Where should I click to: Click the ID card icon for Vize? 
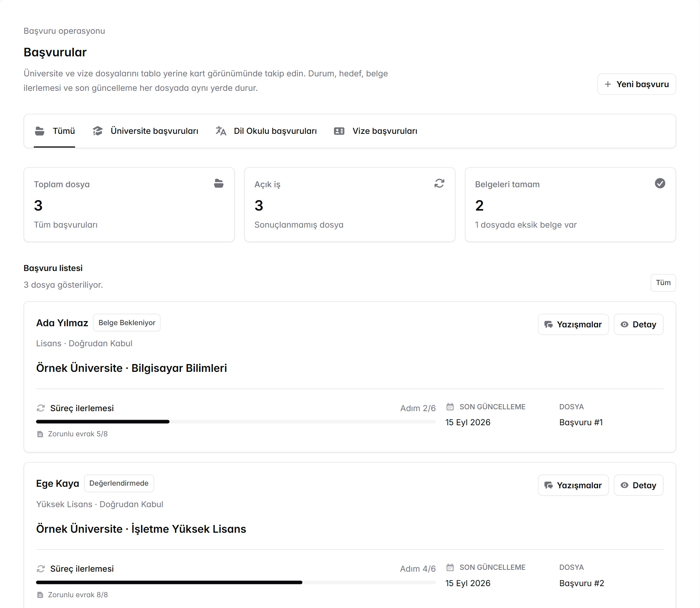[x=339, y=131]
